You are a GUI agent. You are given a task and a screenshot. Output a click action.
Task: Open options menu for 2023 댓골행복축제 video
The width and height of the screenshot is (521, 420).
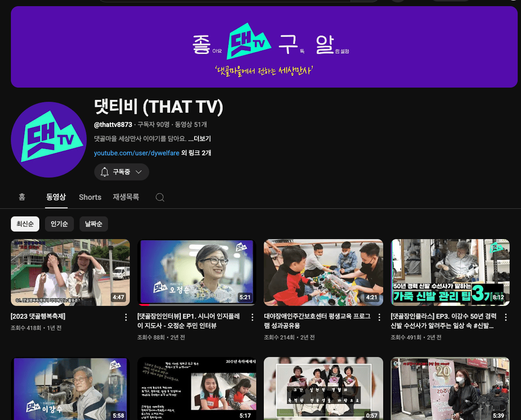coord(126,317)
